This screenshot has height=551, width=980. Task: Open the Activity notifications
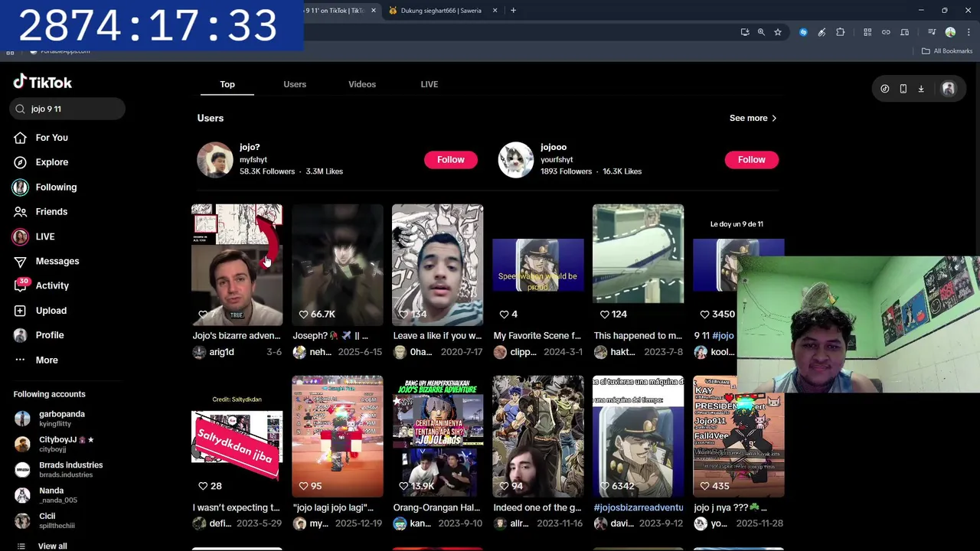[52, 285]
